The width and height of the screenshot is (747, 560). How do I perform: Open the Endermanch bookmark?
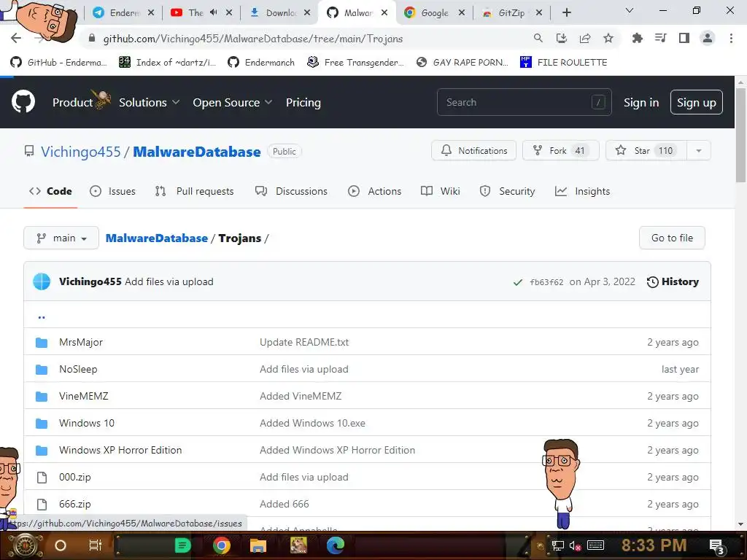[x=261, y=62]
